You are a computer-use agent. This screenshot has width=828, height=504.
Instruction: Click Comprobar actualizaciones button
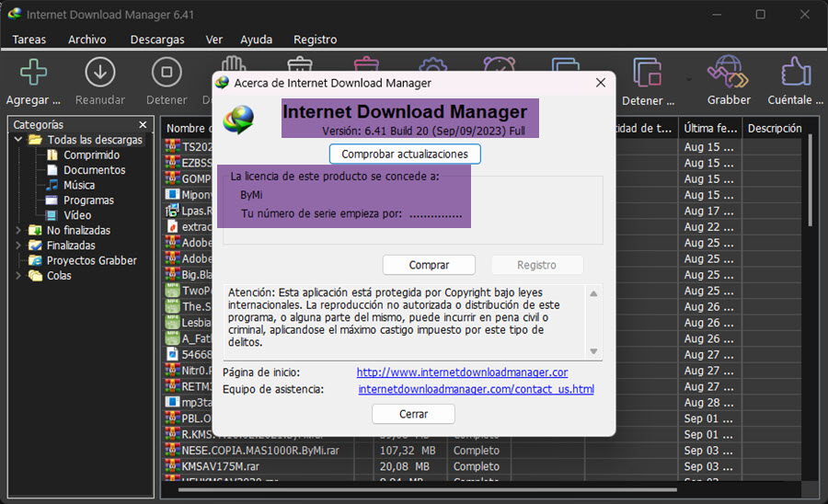pyautogui.click(x=405, y=155)
